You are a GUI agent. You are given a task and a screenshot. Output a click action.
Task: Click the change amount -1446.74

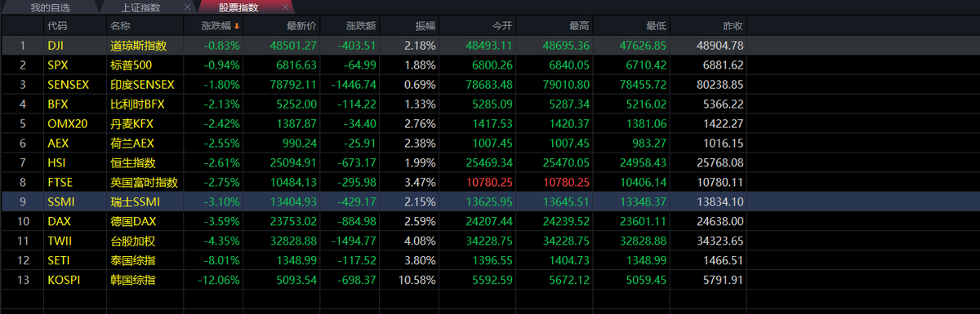(354, 84)
